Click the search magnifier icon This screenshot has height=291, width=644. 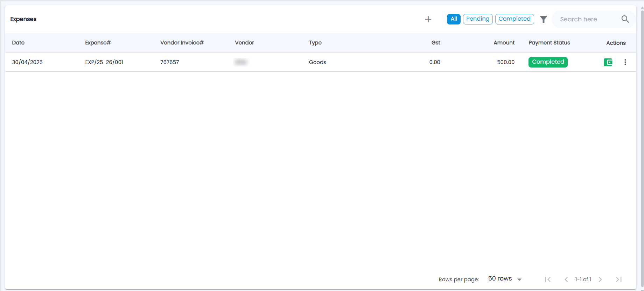tap(625, 19)
